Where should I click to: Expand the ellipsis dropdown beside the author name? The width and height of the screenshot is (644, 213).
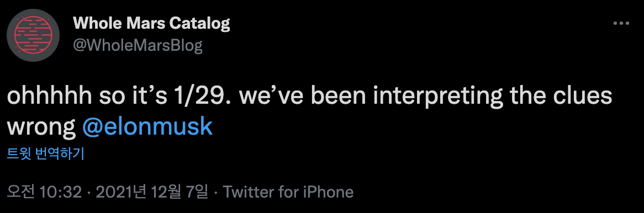pos(621,24)
